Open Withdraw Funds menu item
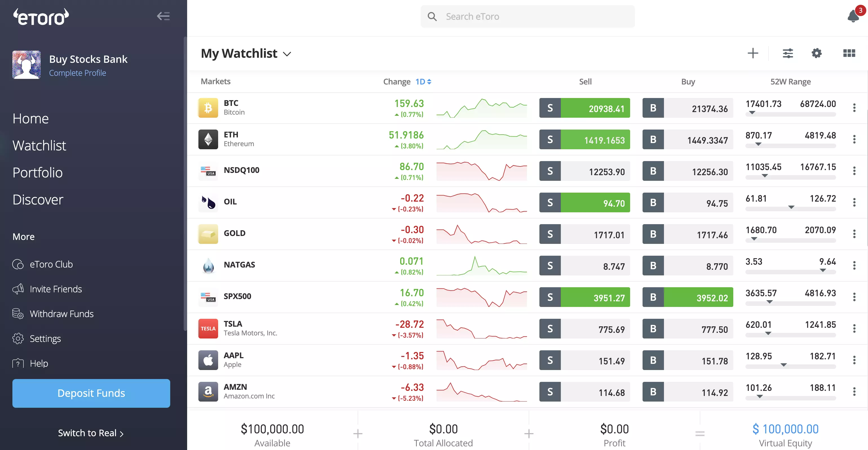 coord(62,314)
